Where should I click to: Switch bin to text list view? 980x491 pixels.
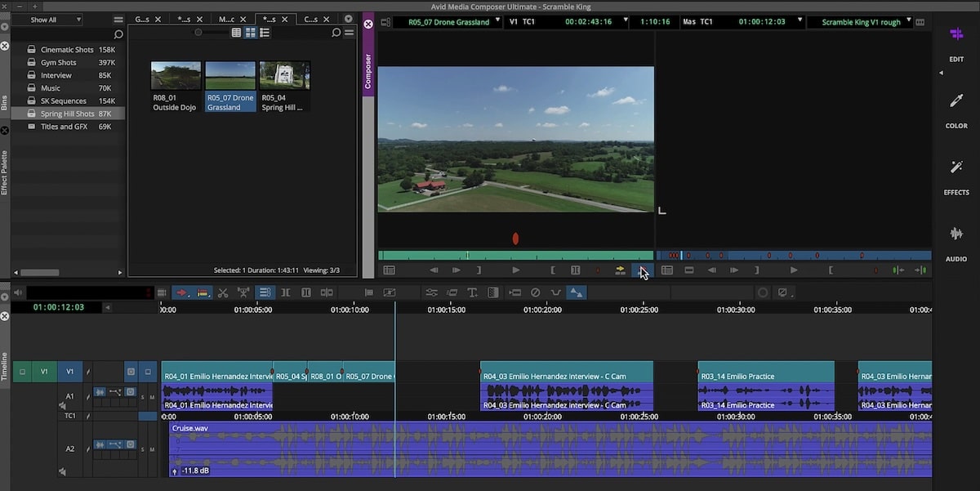point(237,33)
